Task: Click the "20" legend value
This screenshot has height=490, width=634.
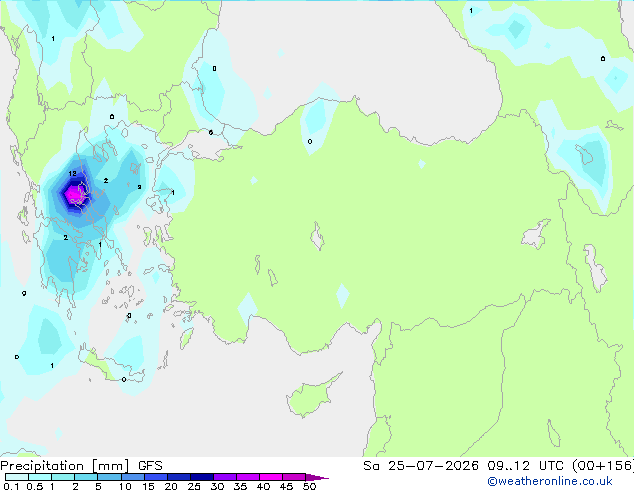Action: point(171,486)
